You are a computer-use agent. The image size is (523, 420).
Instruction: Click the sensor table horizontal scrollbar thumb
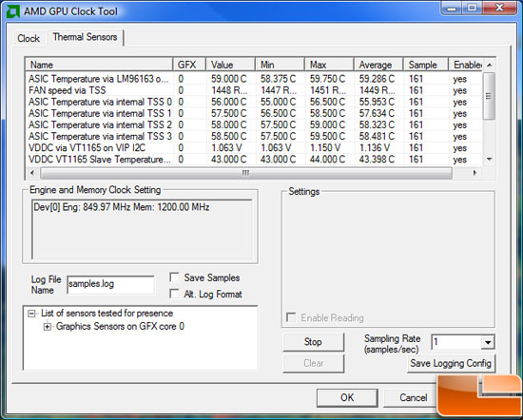[x=246, y=173]
